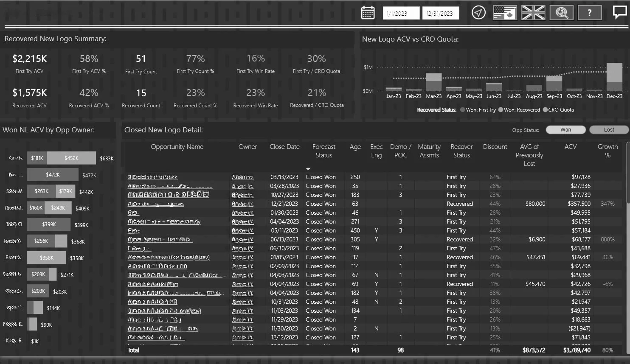Sort by the Recover Status column header
The width and height of the screenshot is (630, 364).
pos(461,151)
